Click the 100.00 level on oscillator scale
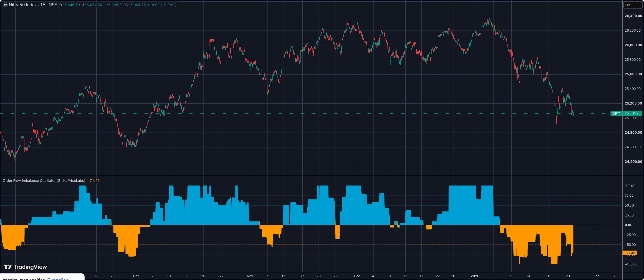 point(630,186)
